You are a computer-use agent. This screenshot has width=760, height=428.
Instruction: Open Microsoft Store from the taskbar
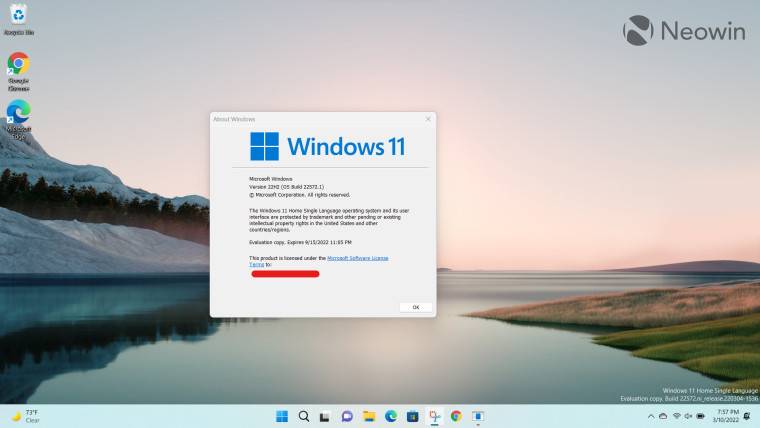[x=413, y=416]
